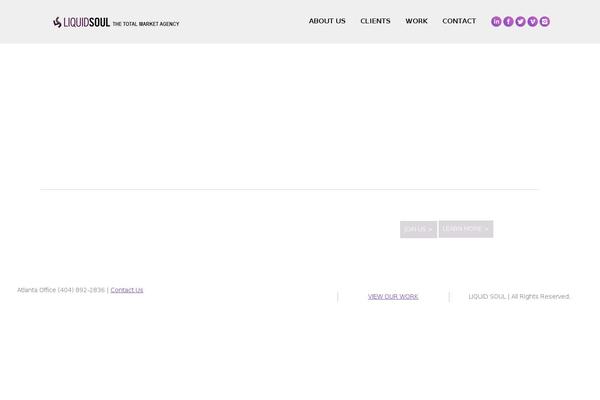Open the Twitter social icon
The image size is (600, 400).
tap(520, 21)
